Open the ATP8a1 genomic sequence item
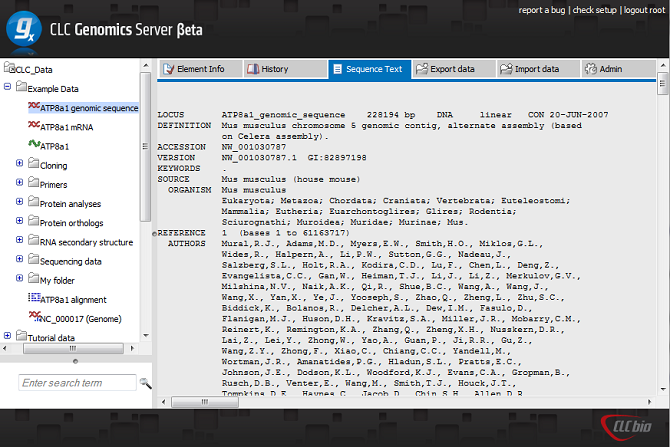 point(88,108)
